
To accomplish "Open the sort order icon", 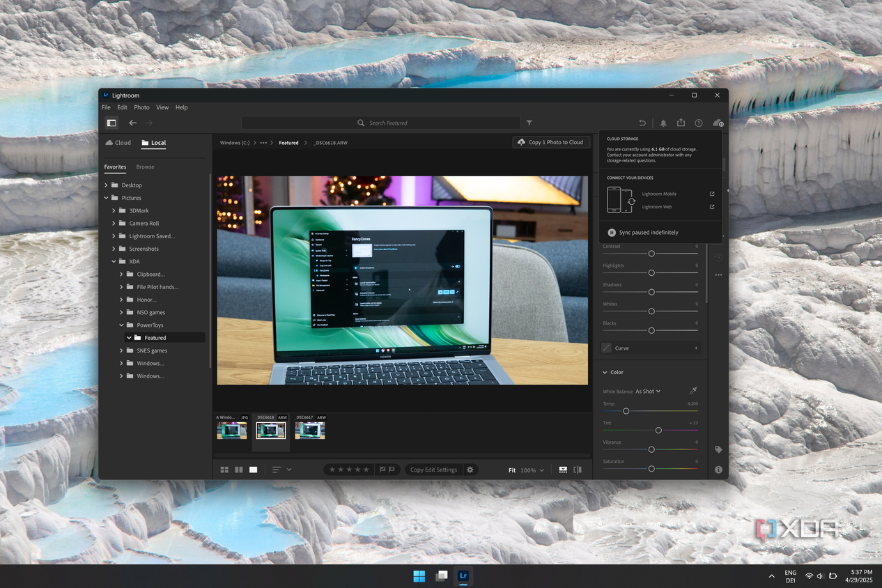I will coord(277,470).
